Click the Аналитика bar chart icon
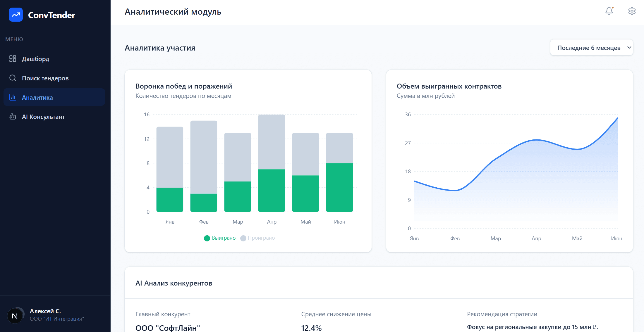This screenshot has height=332, width=644. (x=13, y=97)
